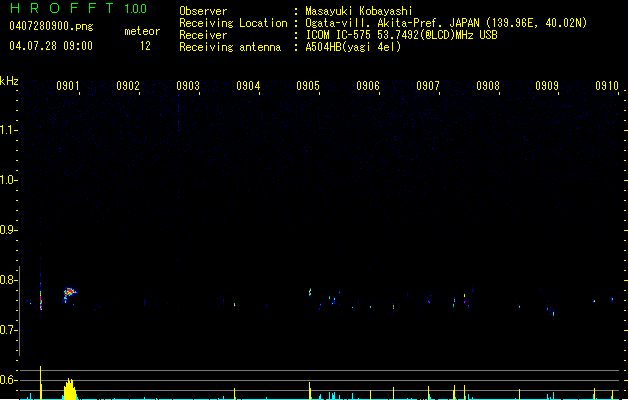
Task: Click the 1.0 kHz axis label
Action: point(8,180)
